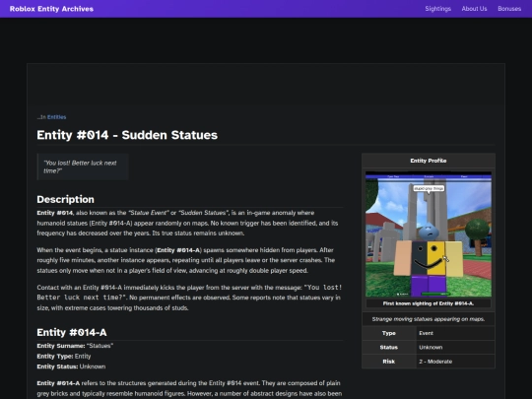Go to the Sightings page
The height and width of the screenshot is (399, 532).
pos(438,9)
